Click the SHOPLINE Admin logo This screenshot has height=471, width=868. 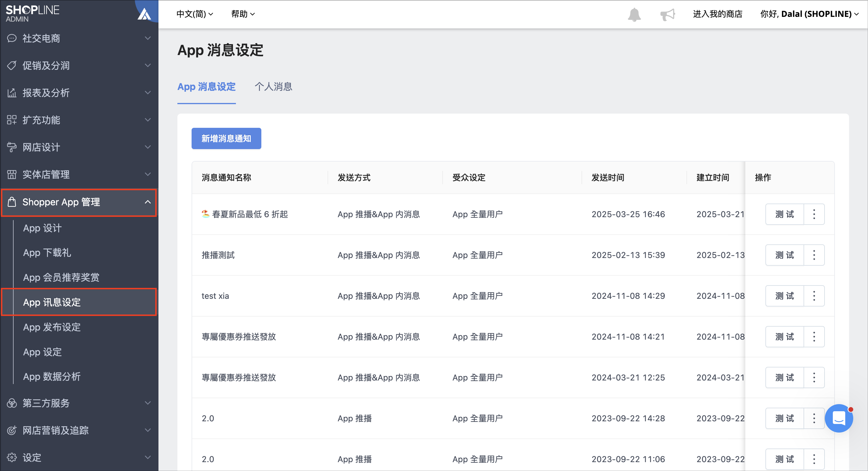coord(32,14)
